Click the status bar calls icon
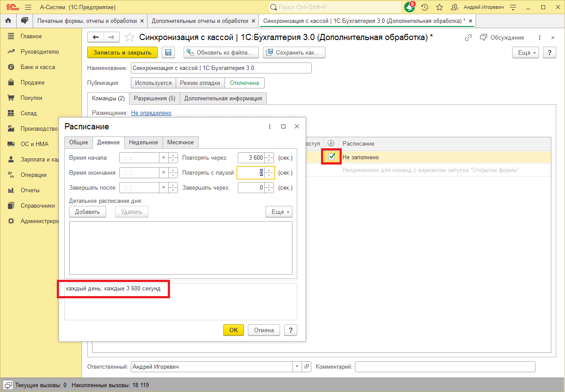Viewport: 565px width, 392px height. (7, 385)
